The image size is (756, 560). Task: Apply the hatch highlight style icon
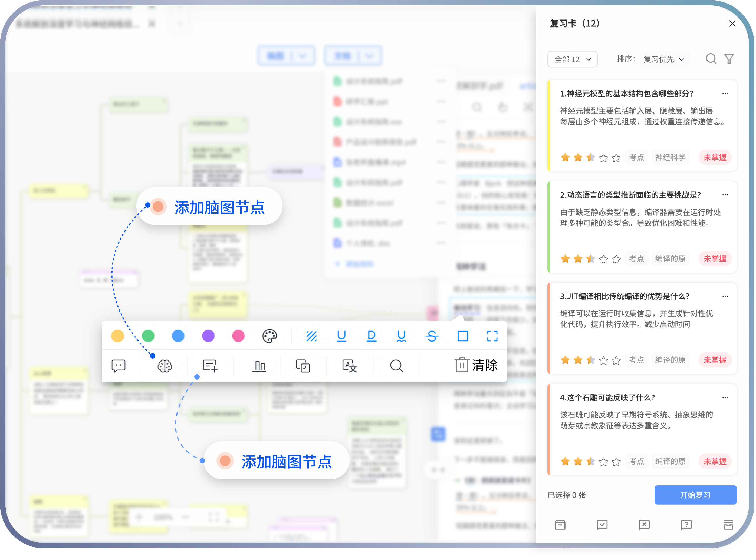point(311,336)
